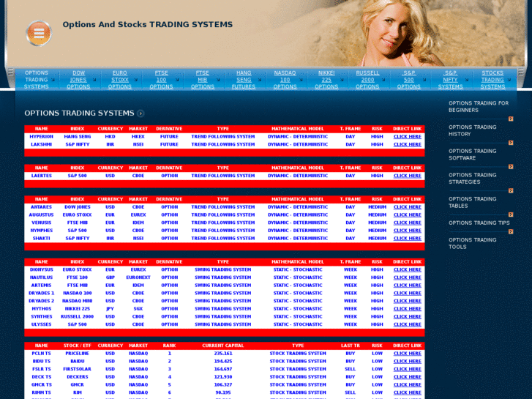Open the Dow Jones Options menu item
The width and height of the screenshot is (532, 399).
click(78, 80)
